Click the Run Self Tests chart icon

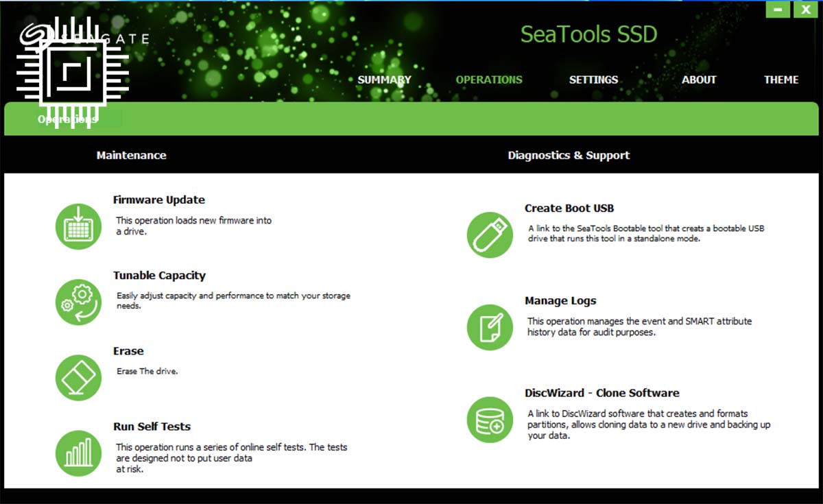(78, 453)
